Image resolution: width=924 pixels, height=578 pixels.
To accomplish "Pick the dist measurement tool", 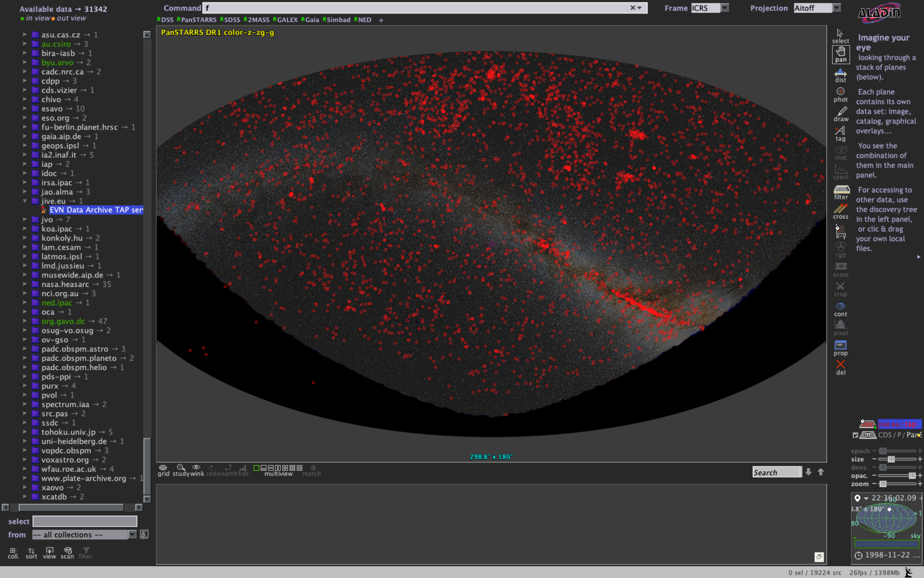I will (840, 75).
